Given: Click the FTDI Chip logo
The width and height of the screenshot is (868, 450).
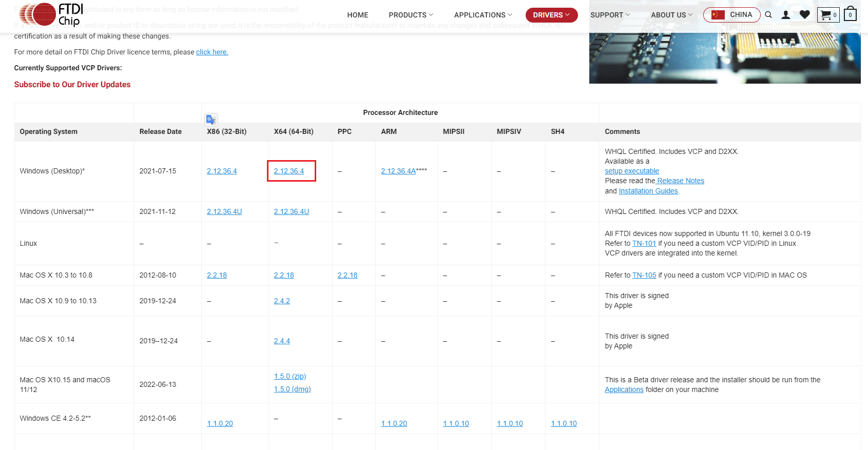Looking at the screenshot, I should click(x=51, y=14).
